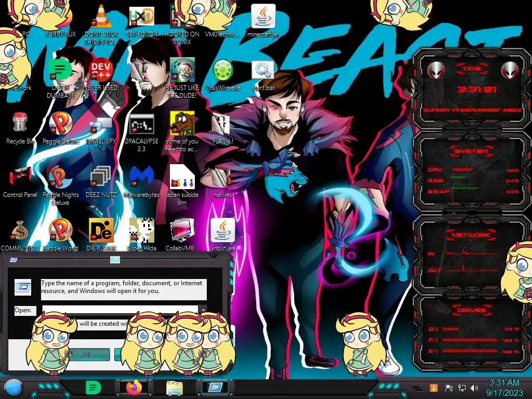
Task: Show the taskbar clock and date
Action: tap(504, 388)
